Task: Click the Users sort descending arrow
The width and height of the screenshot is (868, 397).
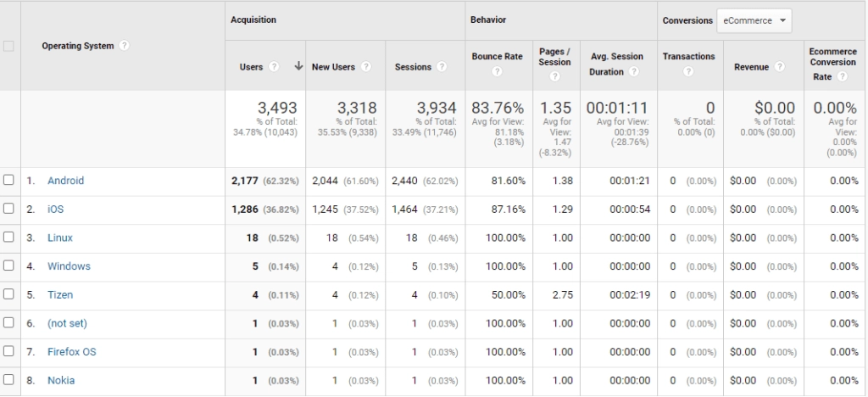Action: [298, 67]
